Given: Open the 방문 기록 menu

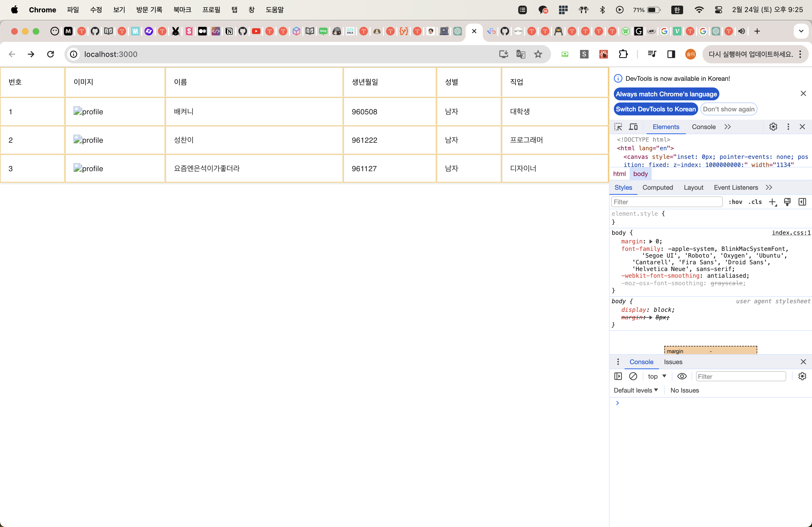Looking at the screenshot, I should coord(149,10).
